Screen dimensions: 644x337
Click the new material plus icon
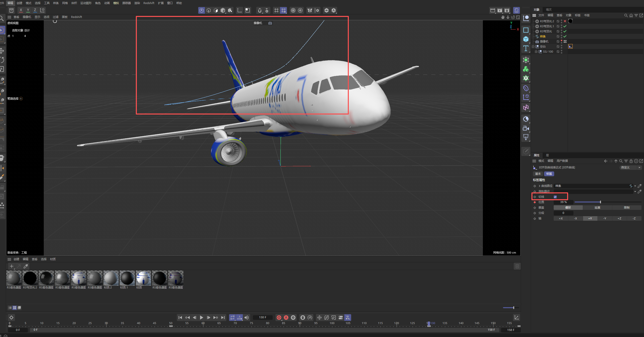click(12, 266)
